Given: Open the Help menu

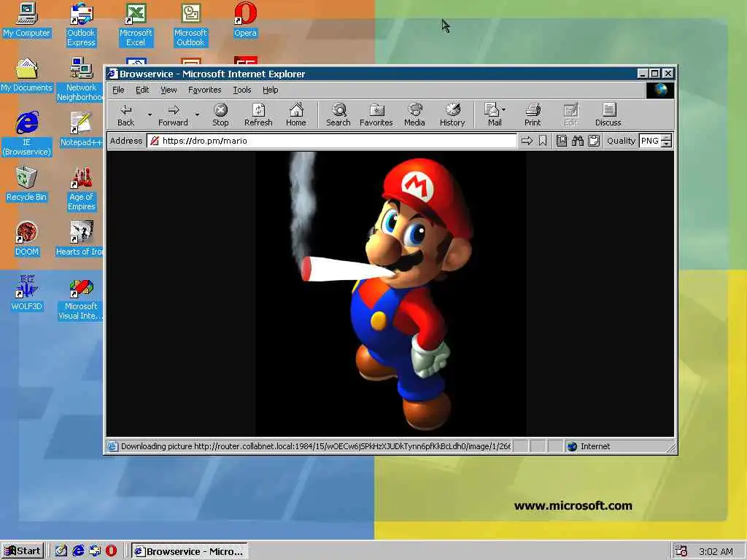Looking at the screenshot, I should pyautogui.click(x=270, y=90).
